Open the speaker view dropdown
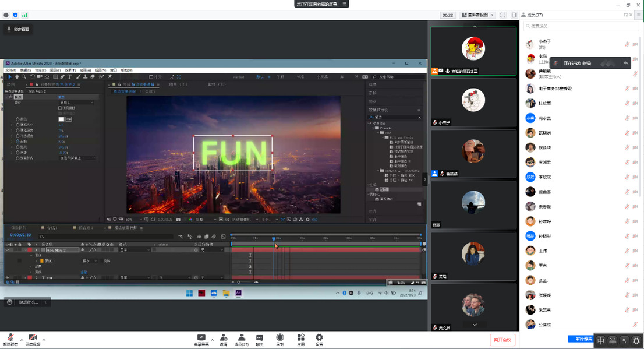Screen dimensions: 644x349 (x=477, y=15)
